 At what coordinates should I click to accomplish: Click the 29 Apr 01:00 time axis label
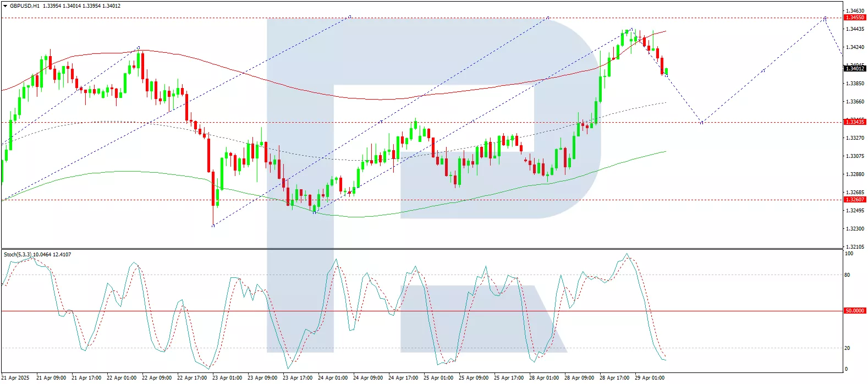[x=649, y=378]
